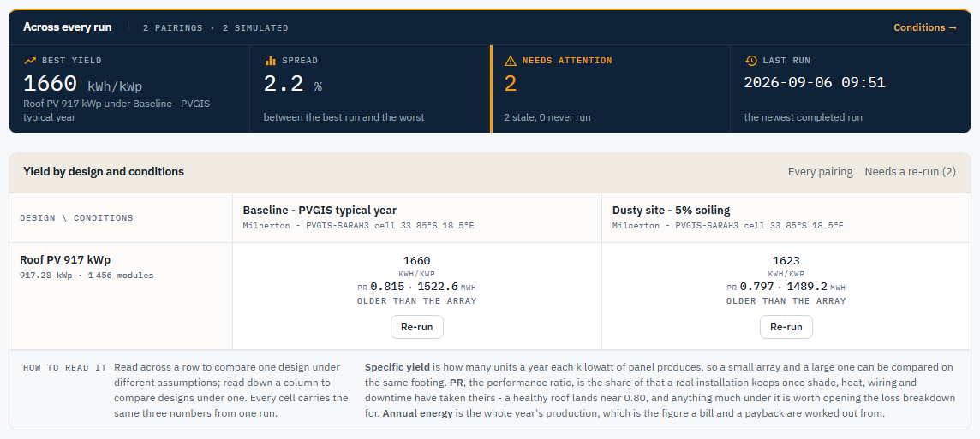
Task: Click the 1660 value in the Baseline cell
Action: (x=417, y=260)
